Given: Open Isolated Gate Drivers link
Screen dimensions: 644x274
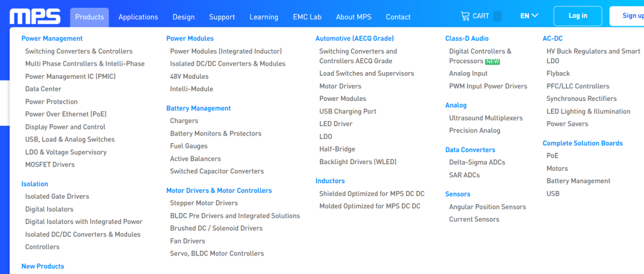Looking at the screenshot, I should pos(57,196).
